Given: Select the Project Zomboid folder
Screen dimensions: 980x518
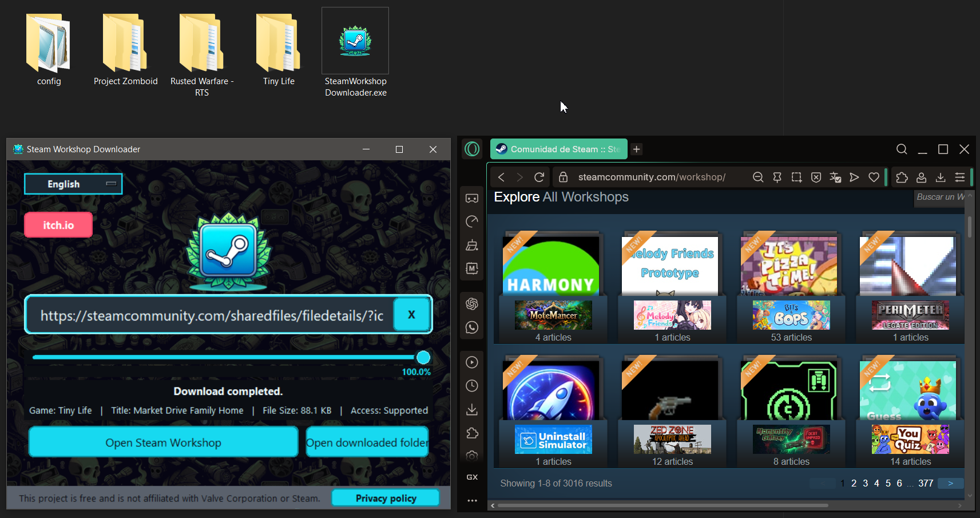Looking at the screenshot, I should point(125,50).
